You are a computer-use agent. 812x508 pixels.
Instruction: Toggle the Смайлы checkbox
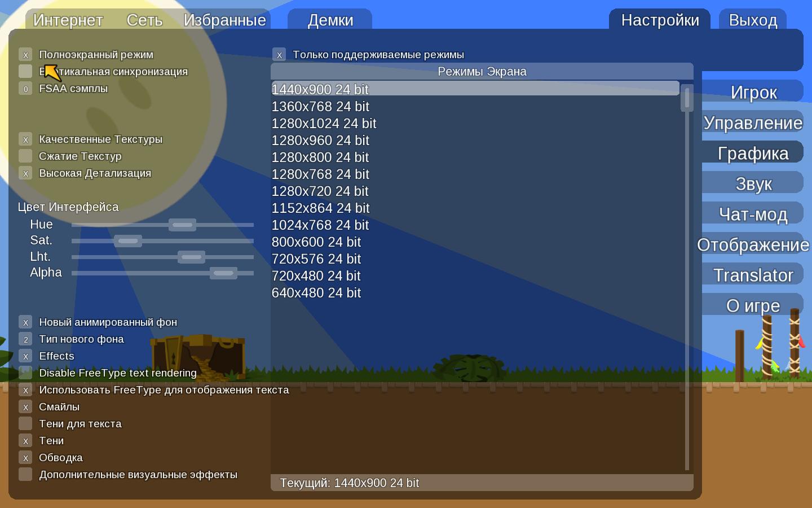(x=25, y=407)
